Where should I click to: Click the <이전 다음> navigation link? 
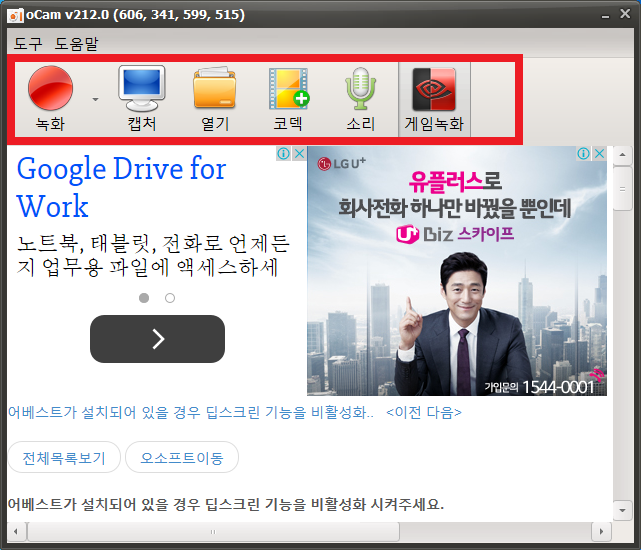424,413
